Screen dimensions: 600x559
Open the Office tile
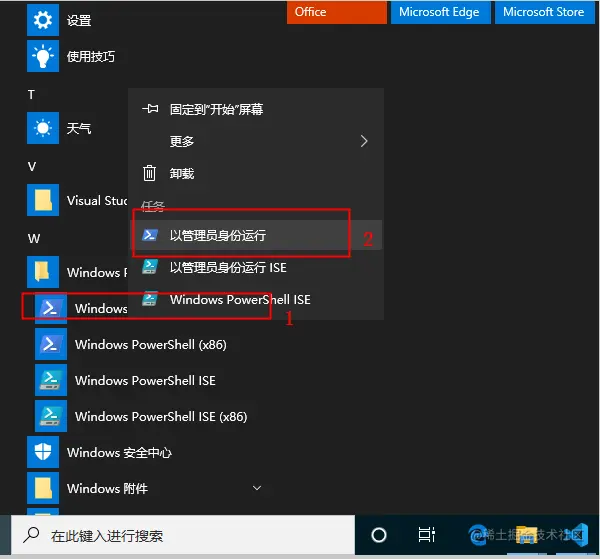click(337, 12)
